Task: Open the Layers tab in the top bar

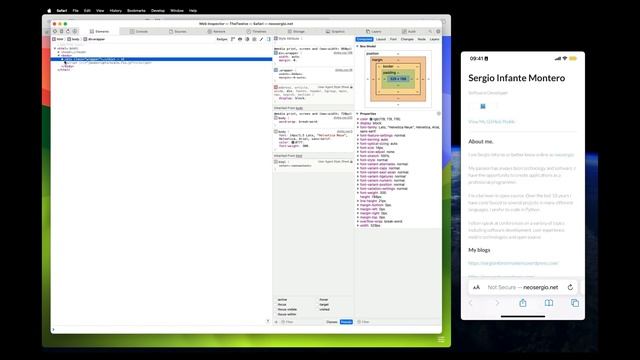Action: click(373, 31)
